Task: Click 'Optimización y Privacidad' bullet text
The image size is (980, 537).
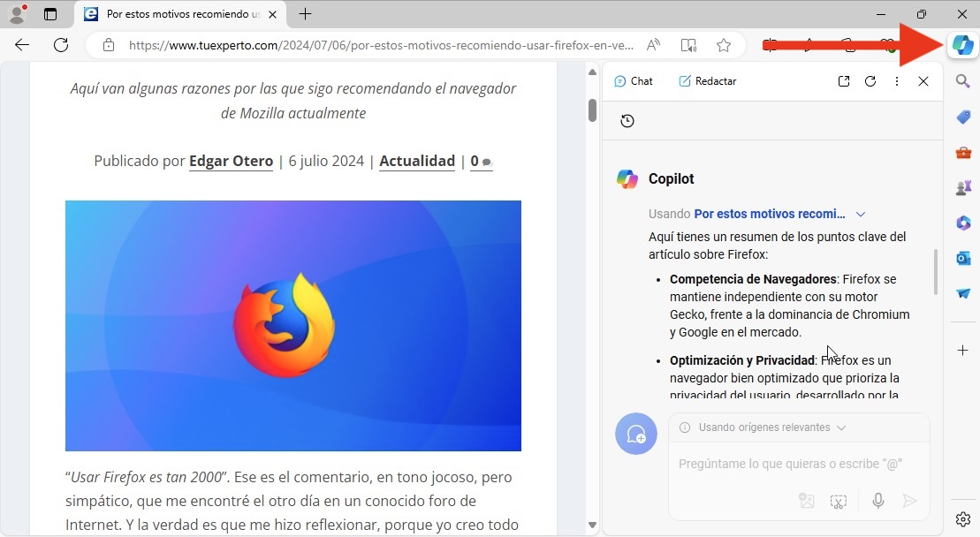Action: pyautogui.click(x=742, y=360)
